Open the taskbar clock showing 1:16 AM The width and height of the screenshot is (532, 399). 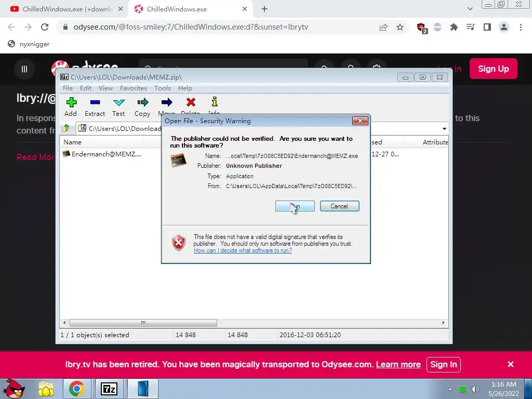pyautogui.click(x=503, y=389)
